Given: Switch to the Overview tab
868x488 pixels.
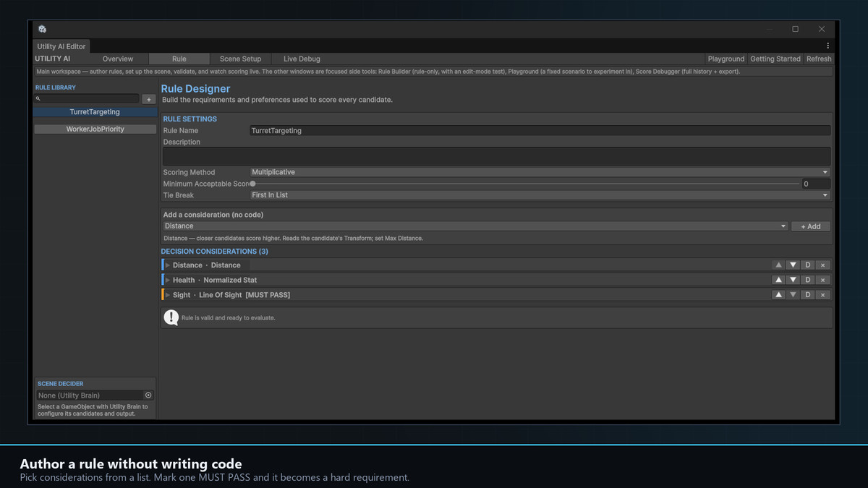Looking at the screenshot, I should [118, 59].
